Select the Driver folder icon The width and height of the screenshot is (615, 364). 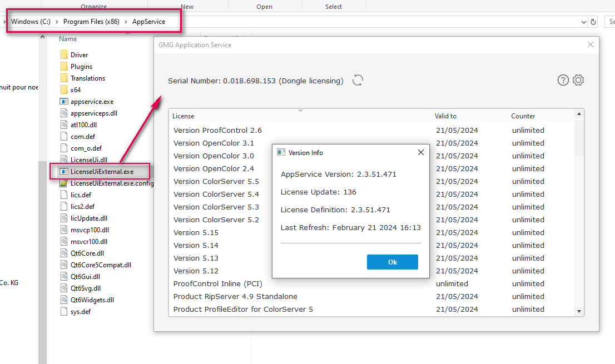tap(64, 54)
